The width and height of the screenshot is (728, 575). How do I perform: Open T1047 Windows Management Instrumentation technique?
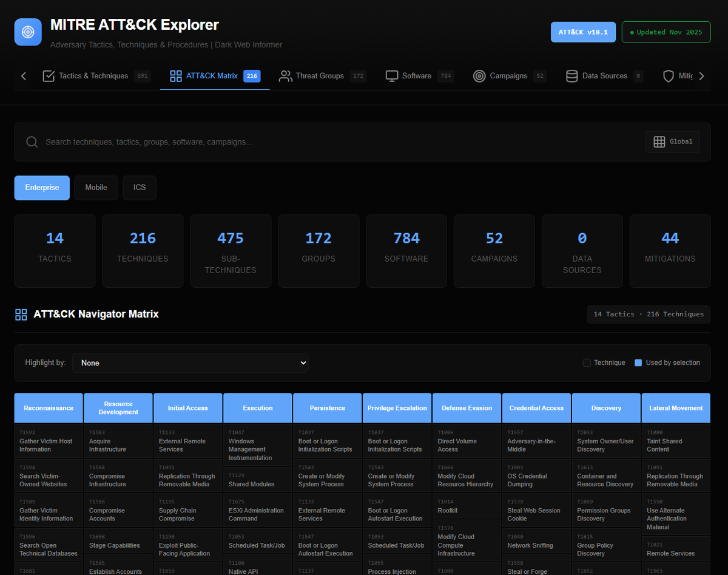258,445
